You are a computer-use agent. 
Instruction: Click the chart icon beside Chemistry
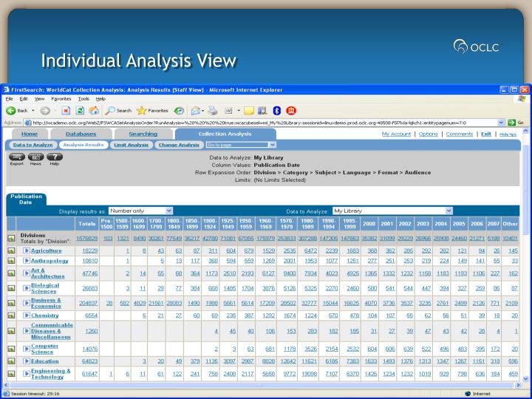11,316
